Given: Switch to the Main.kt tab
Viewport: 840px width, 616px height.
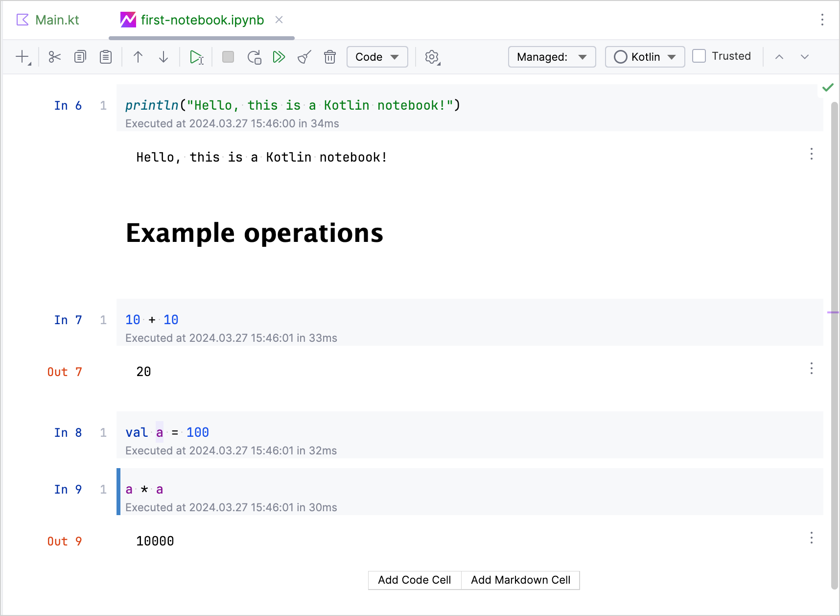Looking at the screenshot, I should tap(49, 20).
